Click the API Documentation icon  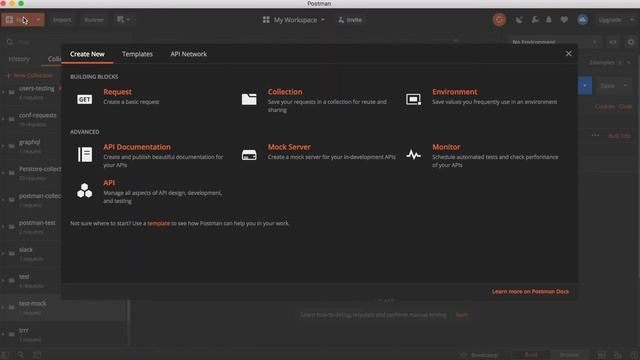pos(84,155)
